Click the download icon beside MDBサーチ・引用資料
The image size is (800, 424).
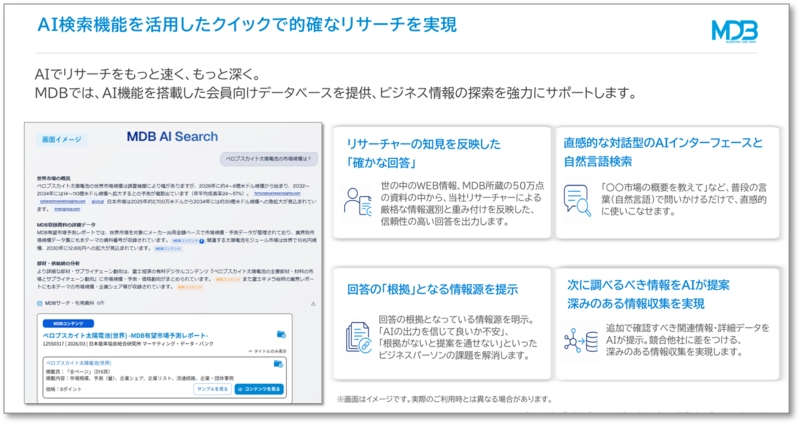tap(313, 304)
